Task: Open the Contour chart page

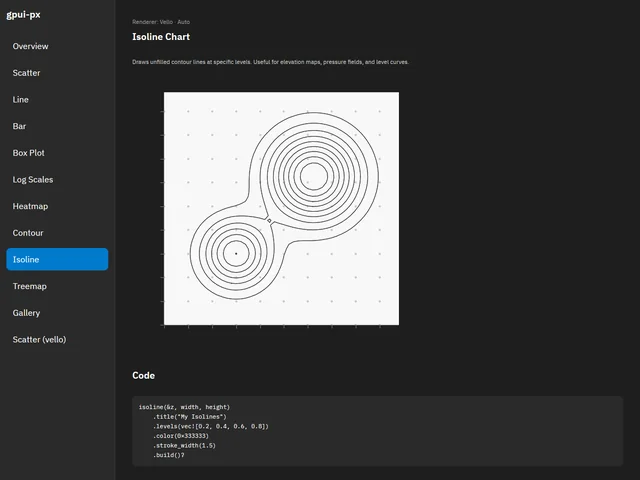Action: pos(57,233)
